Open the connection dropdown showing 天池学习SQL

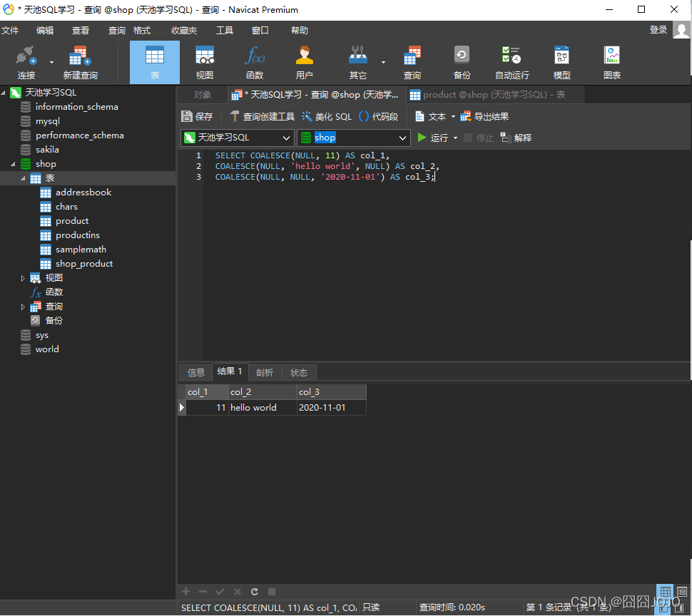[x=238, y=138]
